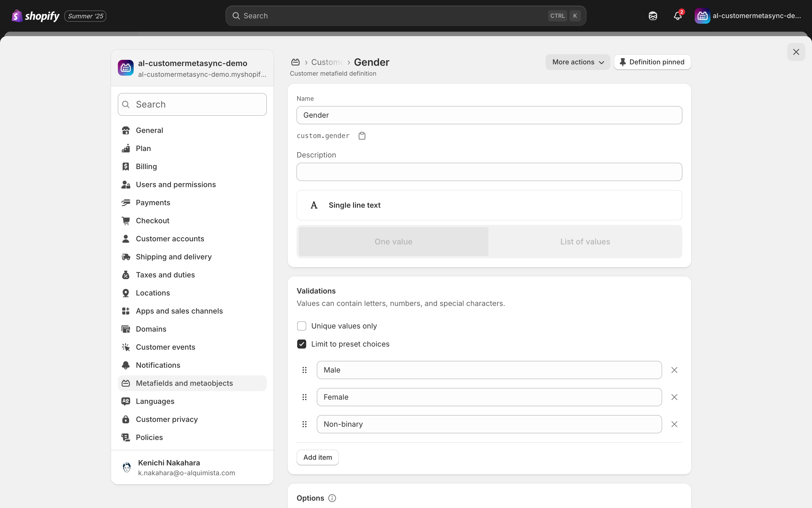
Task: Open the Sidekick assistant icon
Action: pyautogui.click(x=653, y=16)
